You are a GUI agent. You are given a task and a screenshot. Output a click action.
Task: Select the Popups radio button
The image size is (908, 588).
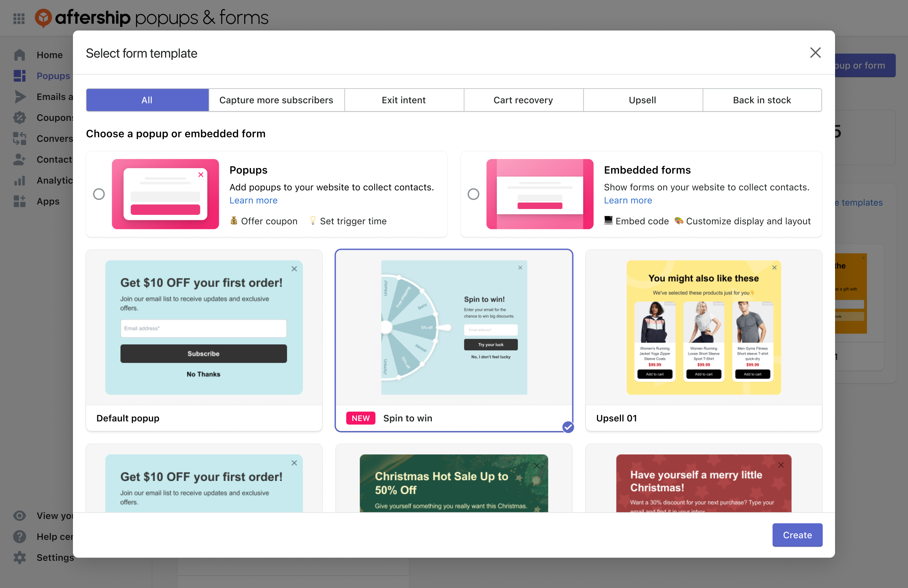(x=99, y=194)
